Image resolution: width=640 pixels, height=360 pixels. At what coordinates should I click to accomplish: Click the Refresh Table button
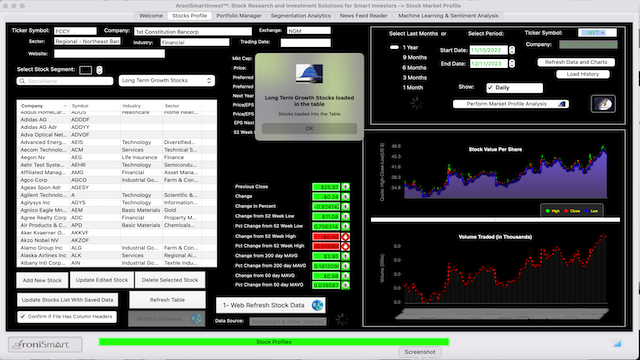click(167, 300)
